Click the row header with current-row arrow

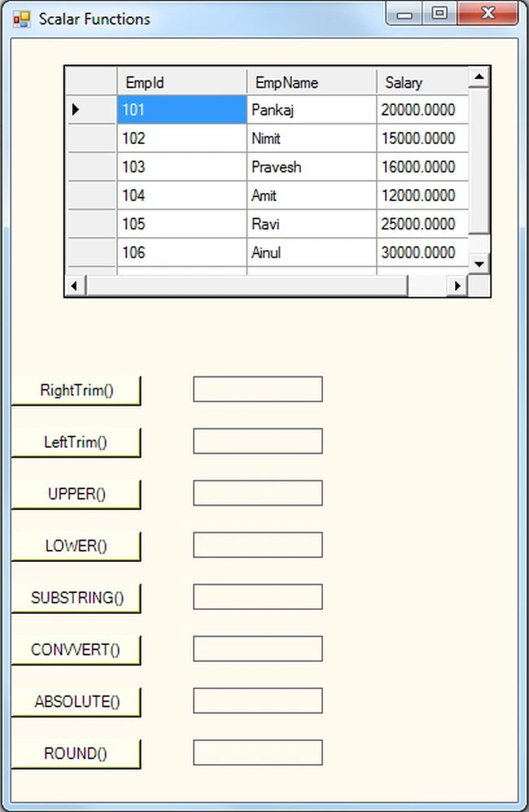pyautogui.click(x=91, y=110)
